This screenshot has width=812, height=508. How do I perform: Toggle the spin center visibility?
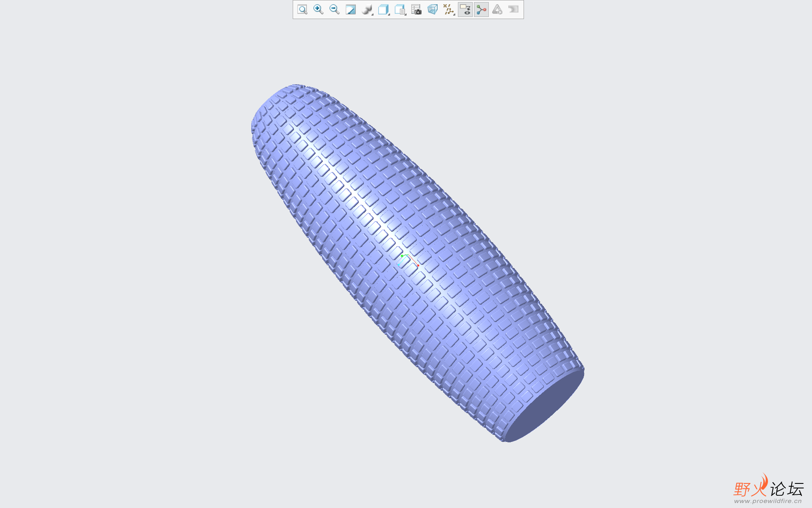point(481,10)
